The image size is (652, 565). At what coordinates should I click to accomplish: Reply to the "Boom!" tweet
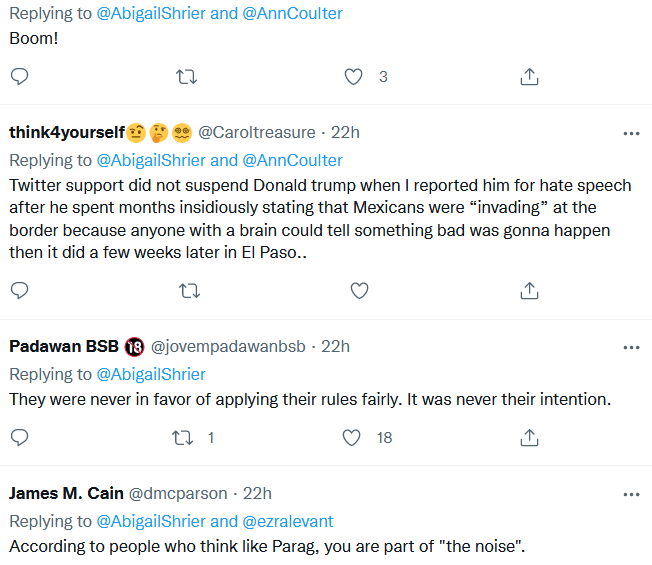[x=19, y=76]
